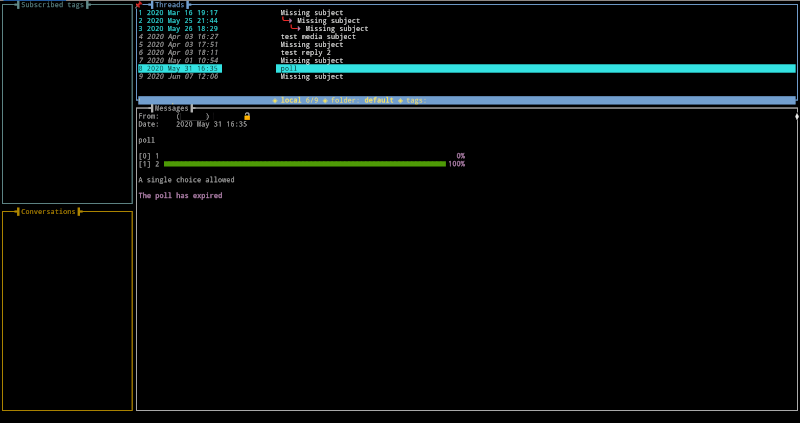Open thread 1 dated 2020 Mar 16 19:17

coord(467,12)
